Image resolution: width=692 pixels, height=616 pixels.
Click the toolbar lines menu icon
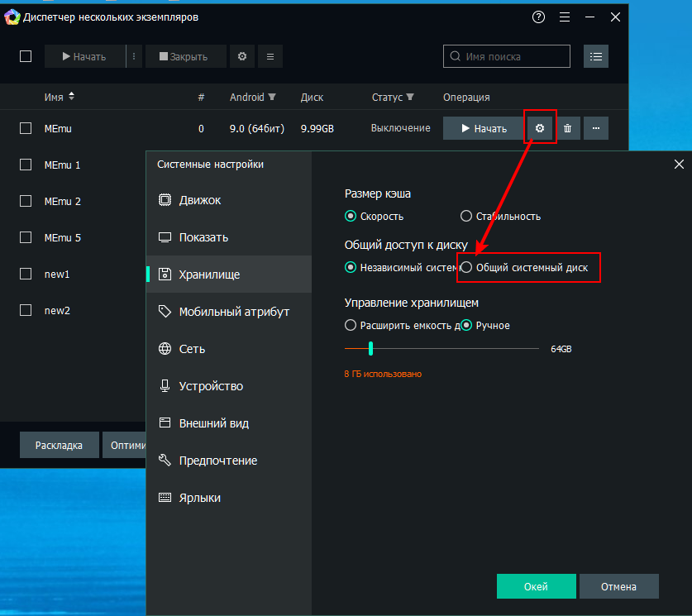tap(270, 56)
